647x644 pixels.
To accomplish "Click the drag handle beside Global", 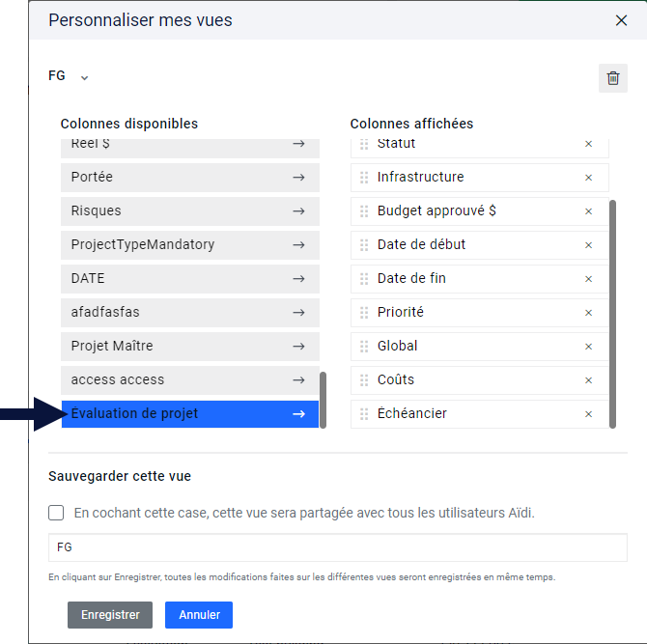I will (364, 347).
